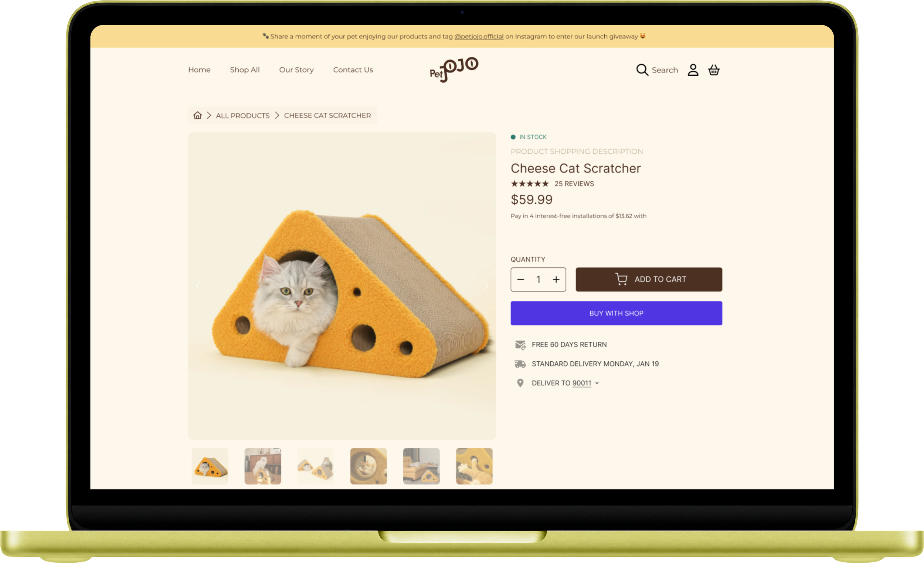Open the Shop All menu item
Screen dimensions: 924x563
[245, 70]
